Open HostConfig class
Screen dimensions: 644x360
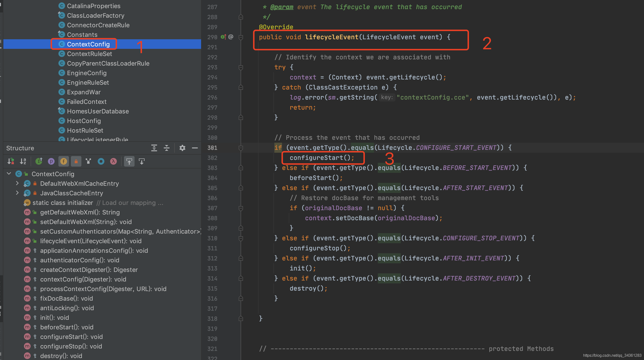point(84,121)
